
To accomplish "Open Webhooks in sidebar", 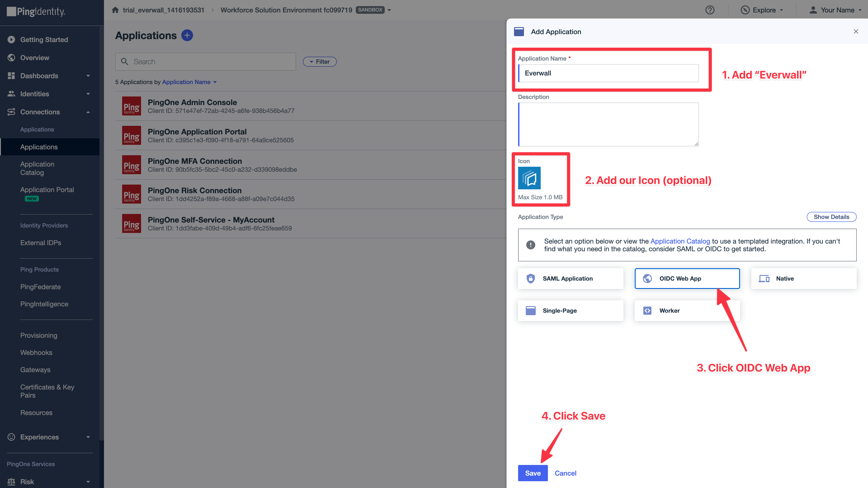I will point(36,353).
